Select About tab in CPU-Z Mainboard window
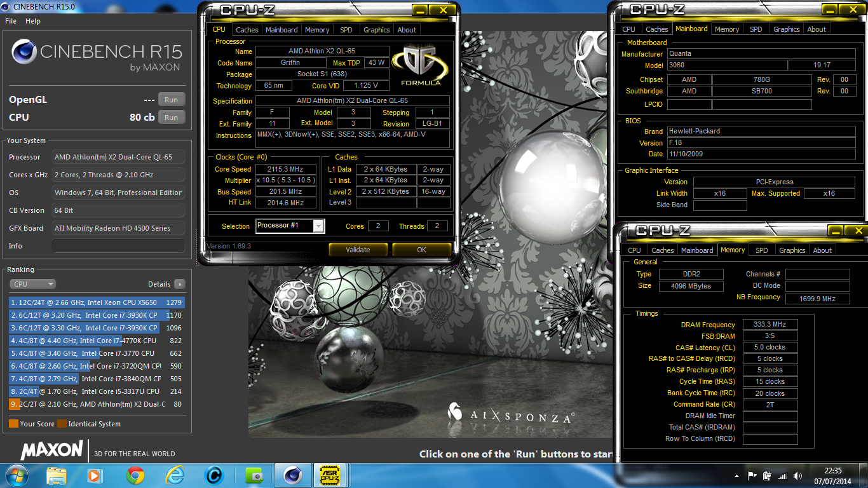Image resolution: width=868 pixels, height=488 pixels. coord(817,29)
